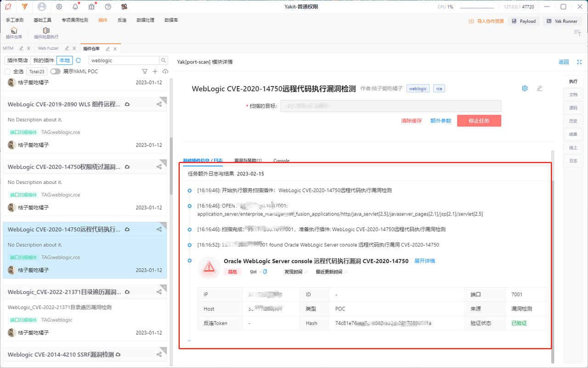Viewport: 588px width, 368px height.
Task: Open the user avatar profile menu
Action: click(42, 7)
